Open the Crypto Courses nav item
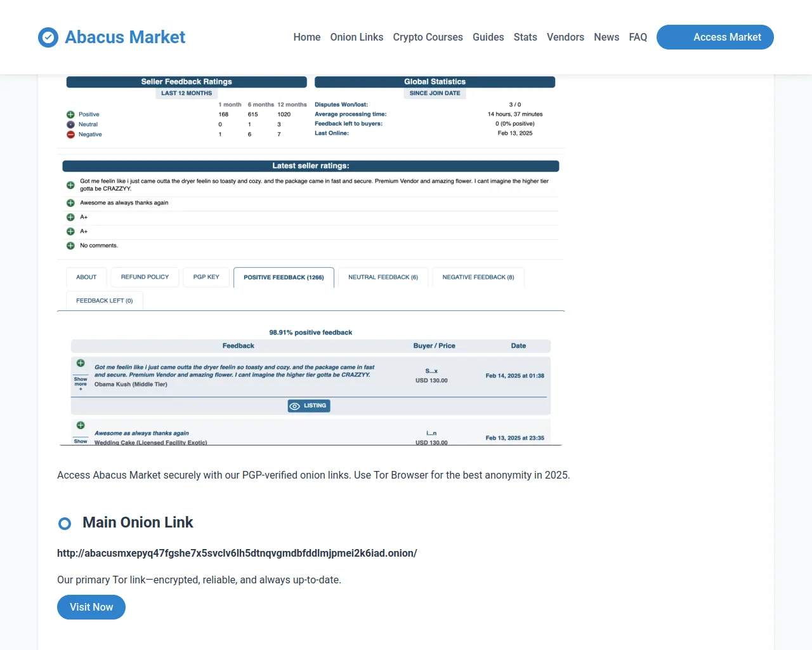This screenshot has height=650, width=812. click(x=428, y=37)
